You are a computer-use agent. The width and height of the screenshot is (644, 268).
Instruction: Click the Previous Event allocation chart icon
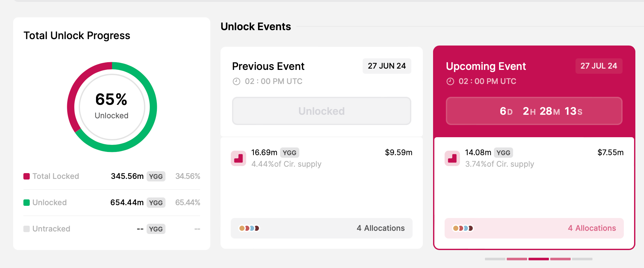(238, 158)
